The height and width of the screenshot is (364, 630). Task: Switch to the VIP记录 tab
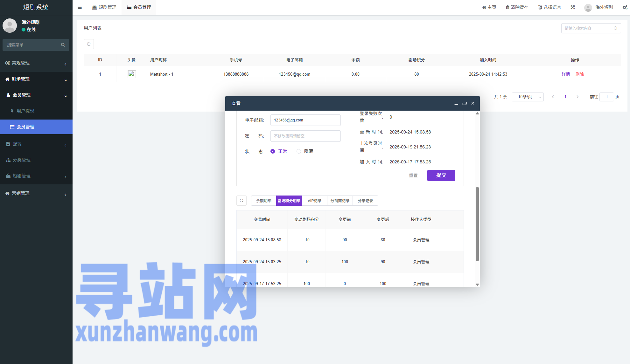click(x=314, y=201)
